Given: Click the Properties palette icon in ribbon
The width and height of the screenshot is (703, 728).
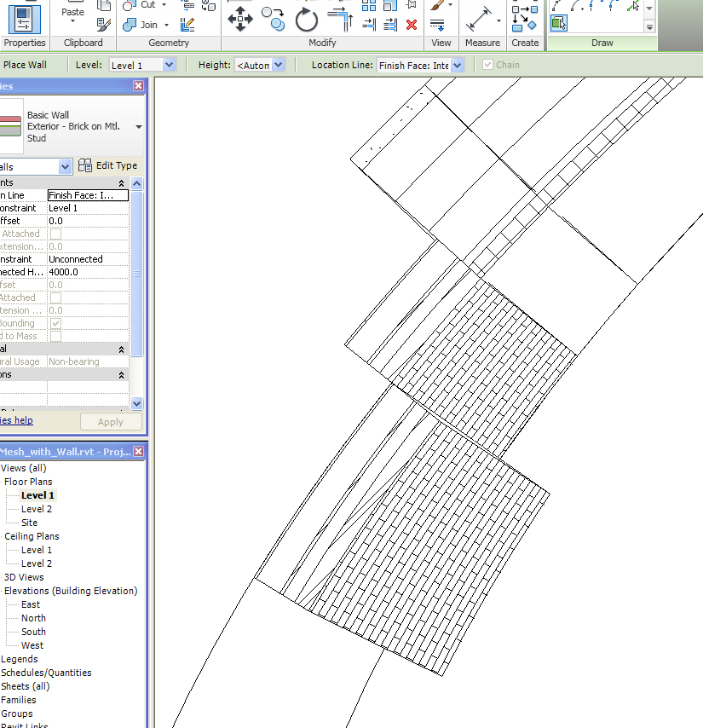Looking at the screenshot, I should [x=24, y=17].
